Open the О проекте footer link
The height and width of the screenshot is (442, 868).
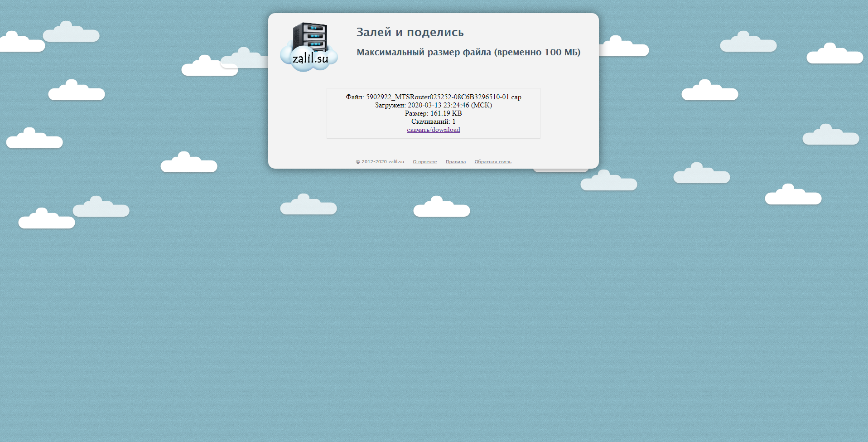click(x=424, y=162)
